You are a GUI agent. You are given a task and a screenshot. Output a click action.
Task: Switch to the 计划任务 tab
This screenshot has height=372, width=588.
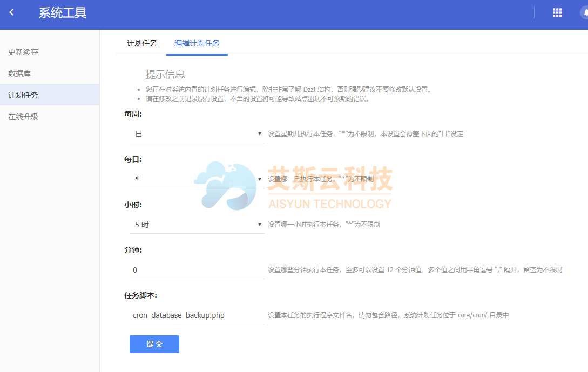[141, 43]
